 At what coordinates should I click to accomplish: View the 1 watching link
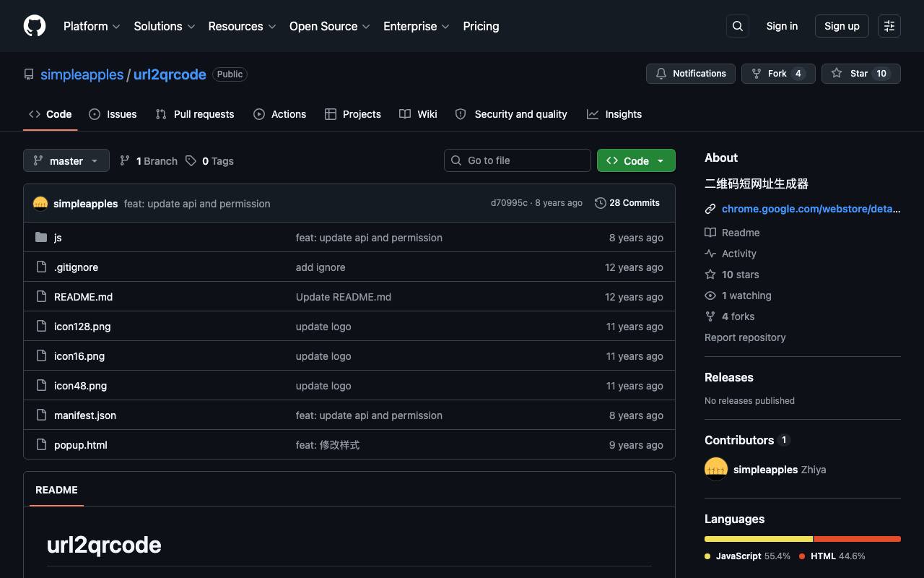(x=738, y=296)
